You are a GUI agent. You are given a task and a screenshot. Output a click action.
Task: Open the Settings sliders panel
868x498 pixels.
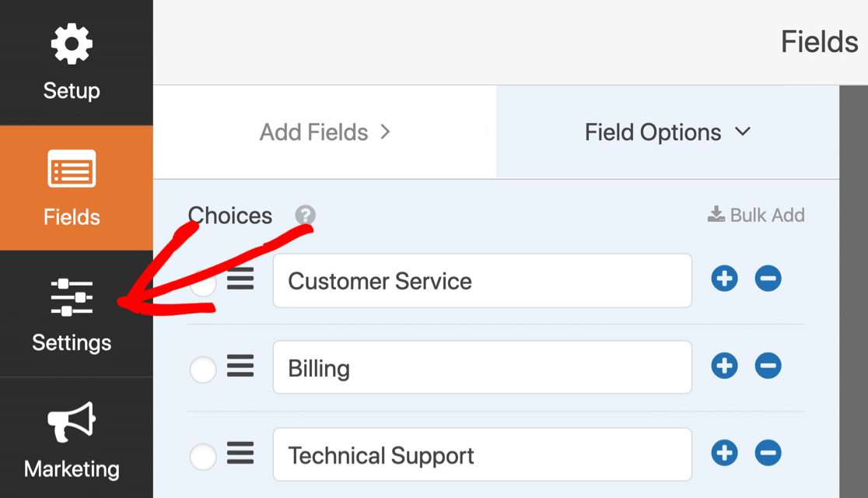tap(72, 314)
